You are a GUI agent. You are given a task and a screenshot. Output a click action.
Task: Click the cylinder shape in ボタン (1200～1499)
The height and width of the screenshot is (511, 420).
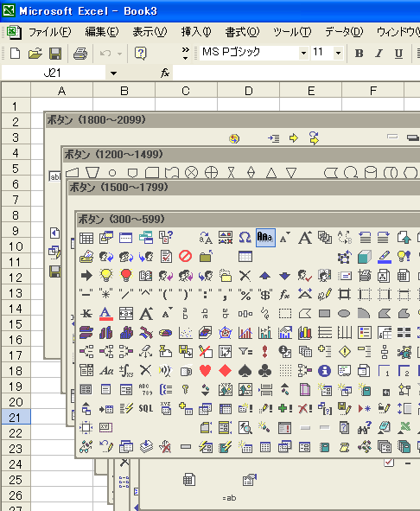371,173
